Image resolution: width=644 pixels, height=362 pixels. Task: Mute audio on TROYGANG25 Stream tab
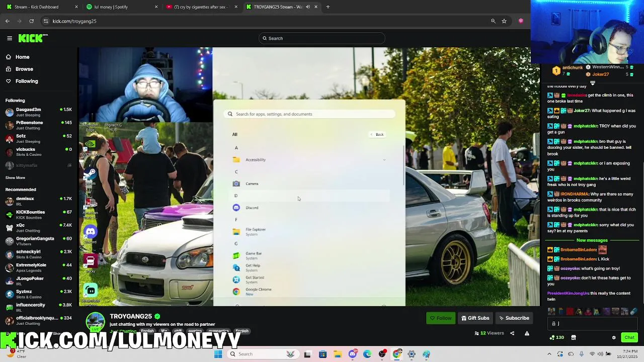308,7
